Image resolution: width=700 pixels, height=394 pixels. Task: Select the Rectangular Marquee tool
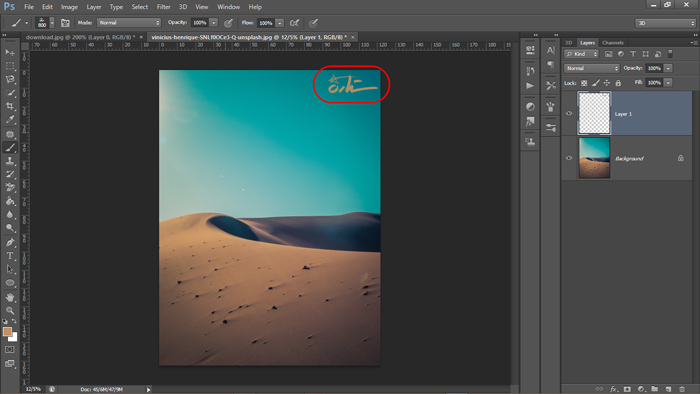[10, 66]
